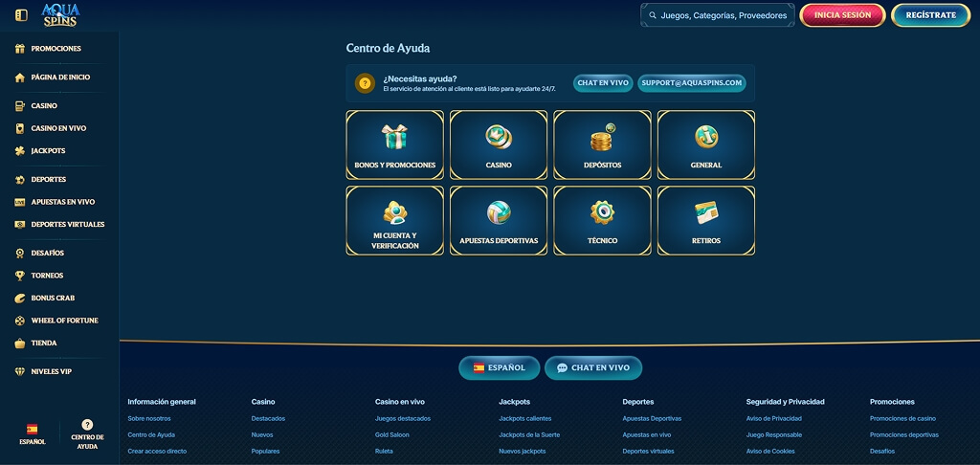The height and width of the screenshot is (465, 980).
Task: Open the Bonos y Promociones help category
Action: point(395,145)
